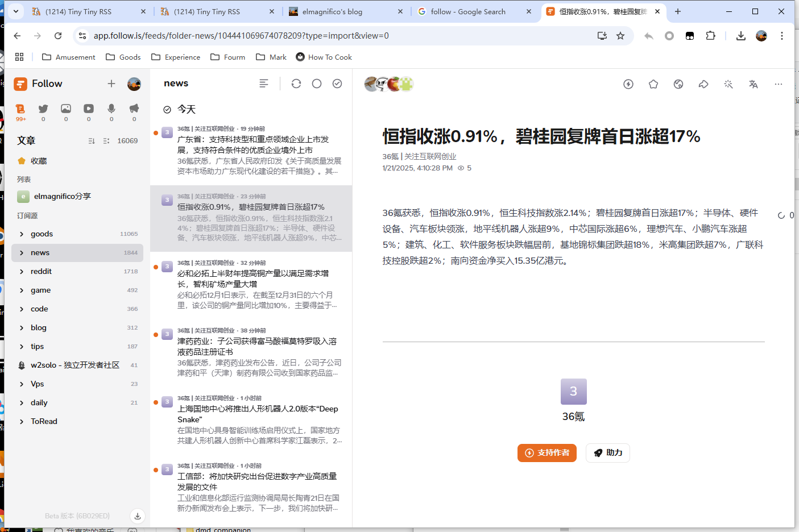Open the 工信部 digital industry entry
The image size is (799, 532).
[251, 488]
